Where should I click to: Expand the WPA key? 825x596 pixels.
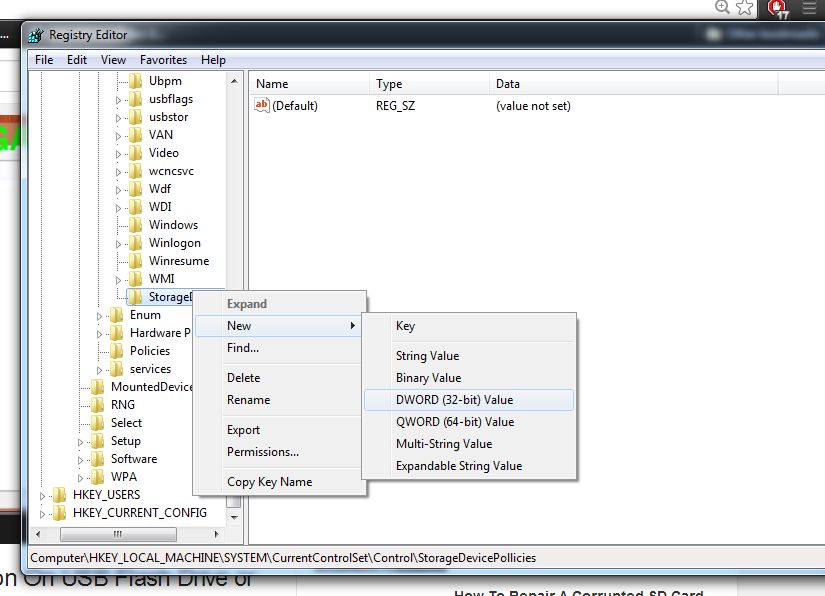point(81,478)
